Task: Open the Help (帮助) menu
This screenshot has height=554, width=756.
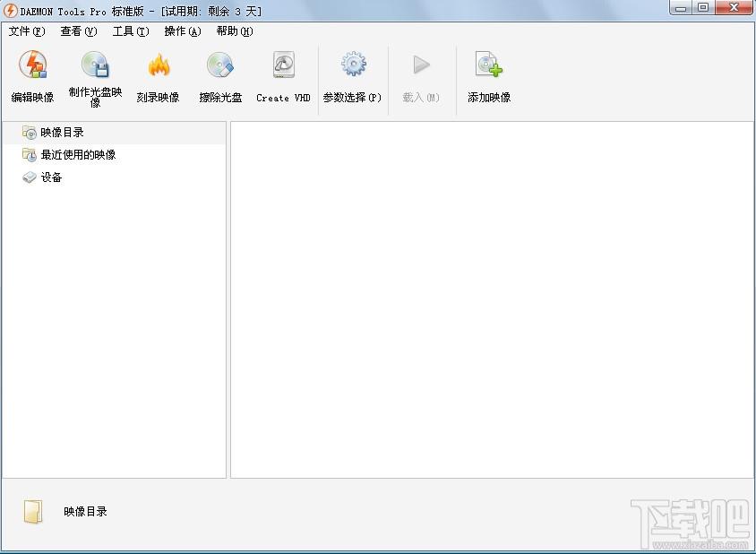Action: tap(234, 31)
